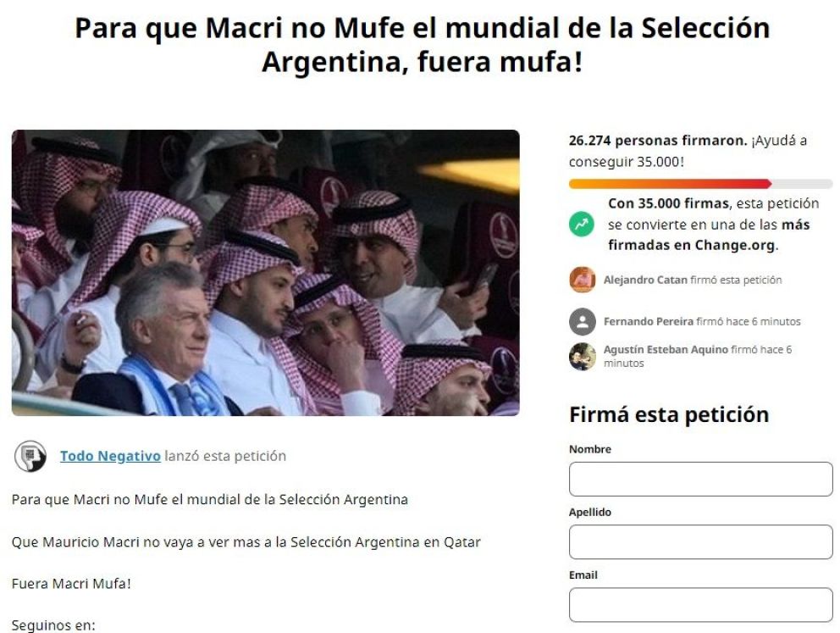Image resolution: width=840 pixels, height=633 pixels.
Task: Open Alejandro Catan's signer avatar
Action: (583, 280)
